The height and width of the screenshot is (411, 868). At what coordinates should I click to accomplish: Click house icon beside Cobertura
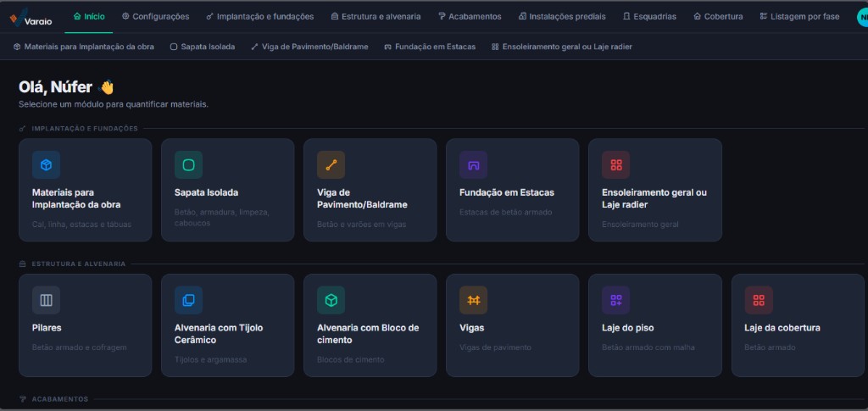(698, 17)
